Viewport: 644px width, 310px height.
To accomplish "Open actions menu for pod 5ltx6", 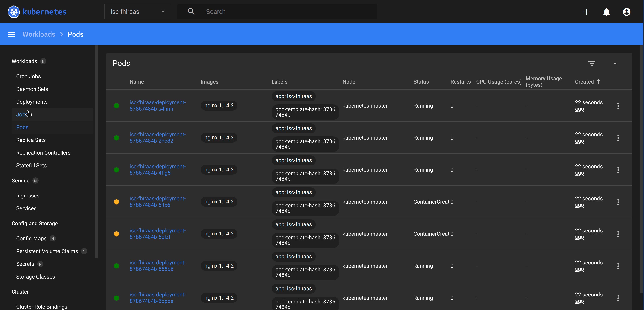I will 618,202.
